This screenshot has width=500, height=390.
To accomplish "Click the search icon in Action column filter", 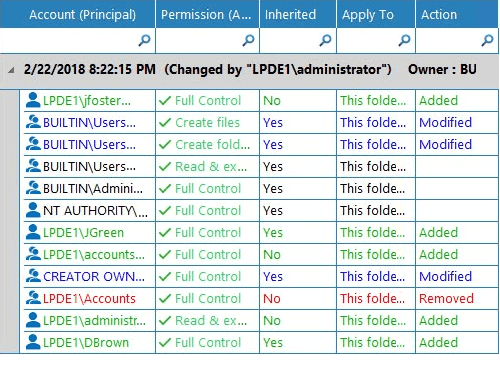I will pos(487,40).
